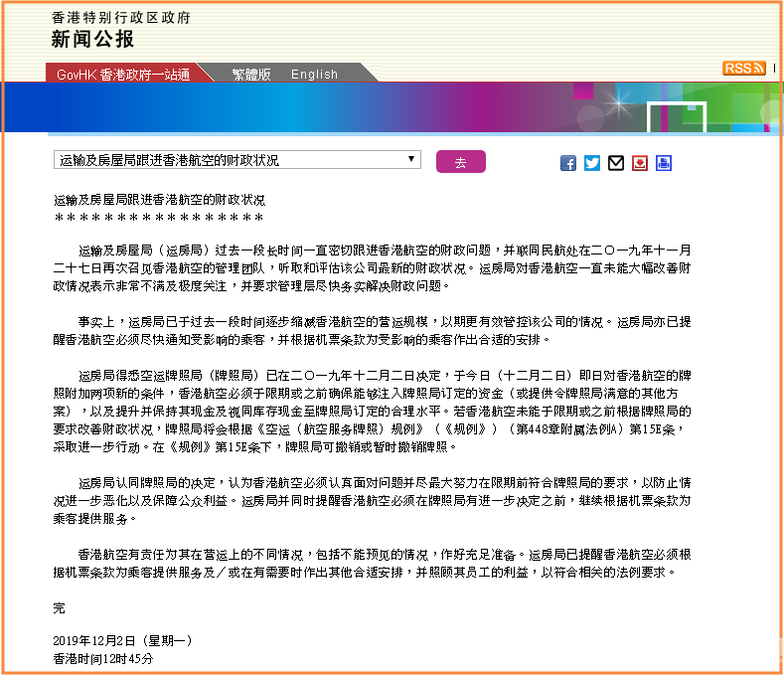
Task: Switch to the English version
Action: click(x=315, y=75)
